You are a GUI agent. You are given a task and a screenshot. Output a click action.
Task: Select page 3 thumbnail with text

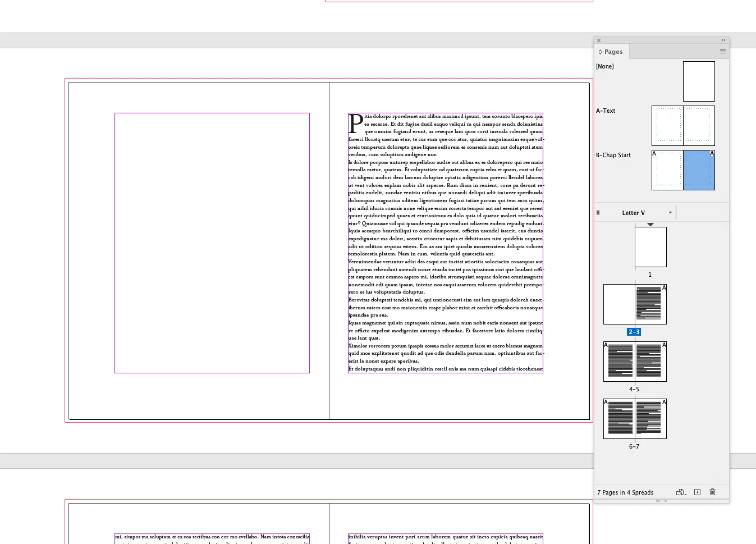click(650, 304)
